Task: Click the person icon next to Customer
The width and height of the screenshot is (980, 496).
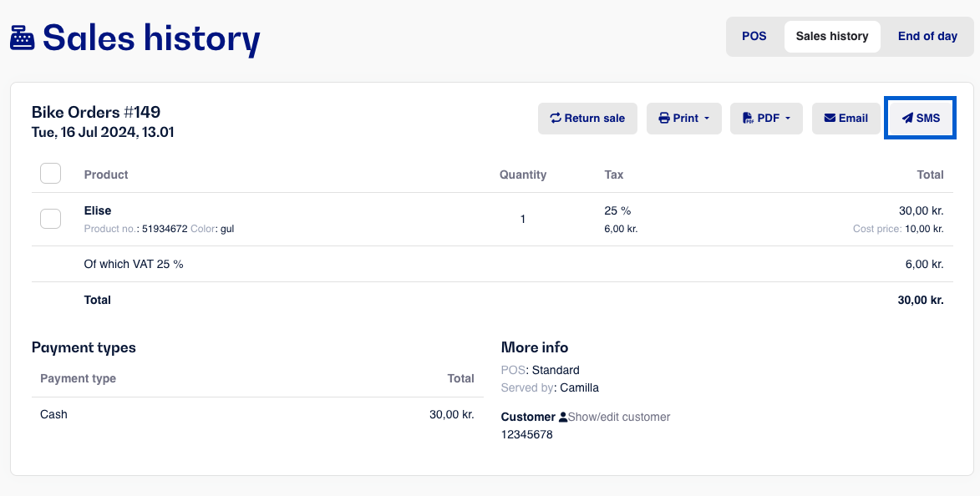Action: (562, 417)
